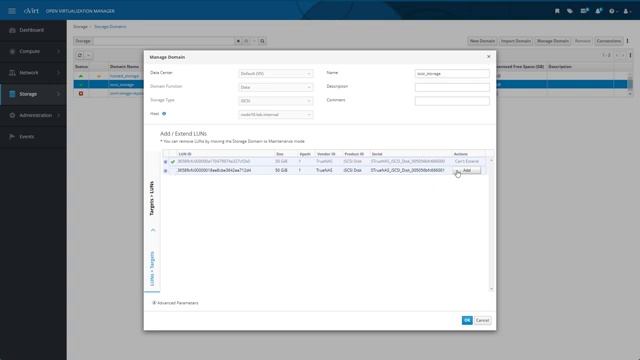Viewport: 640px width, 360px height.
Task: Click the green check on first LUN
Action: pyautogui.click(x=173, y=162)
